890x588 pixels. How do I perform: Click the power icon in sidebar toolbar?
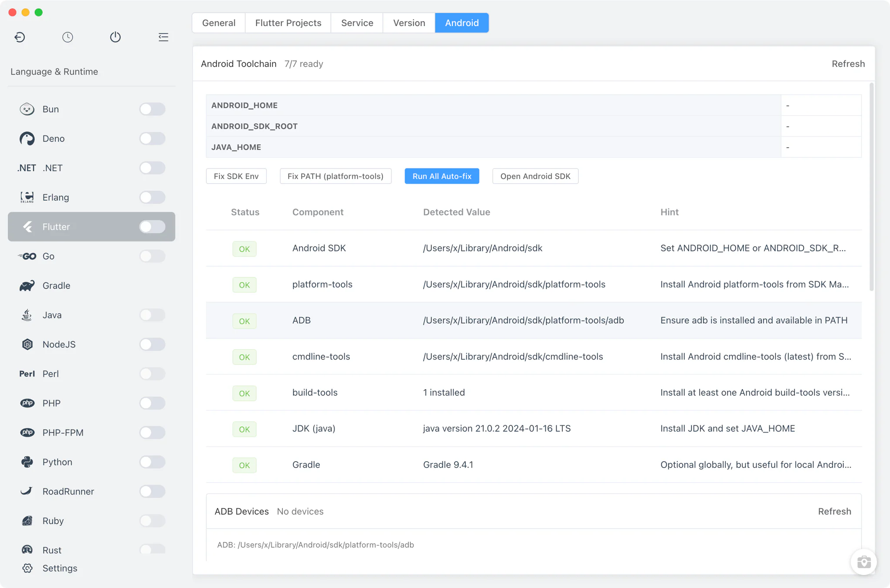(115, 37)
